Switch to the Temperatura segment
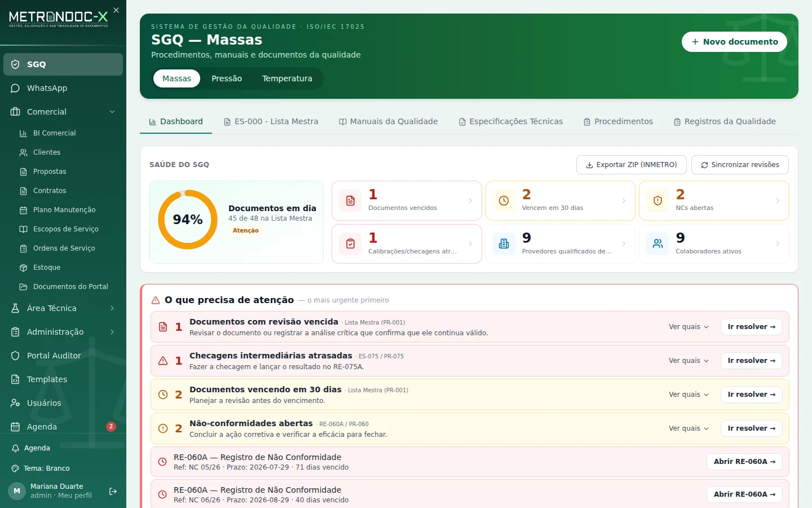This screenshot has height=508, width=812. click(x=287, y=78)
